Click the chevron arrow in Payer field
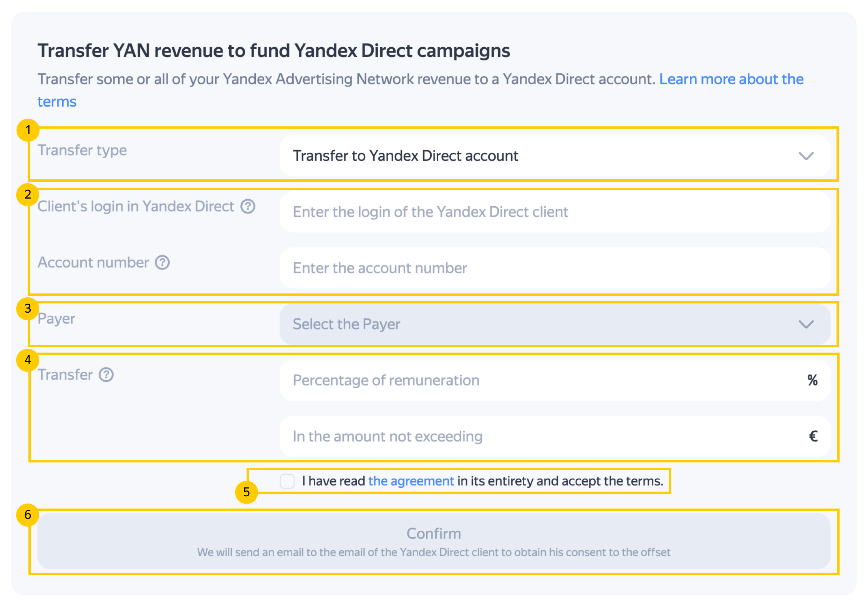The height and width of the screenshot is (608, 868). pyautogui.click(x=806, y=324)
